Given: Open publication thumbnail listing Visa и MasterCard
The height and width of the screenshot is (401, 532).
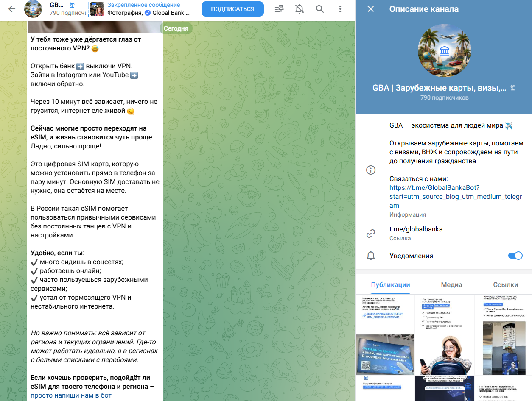Looking at the screenshot, I should [x=503, y=335].
